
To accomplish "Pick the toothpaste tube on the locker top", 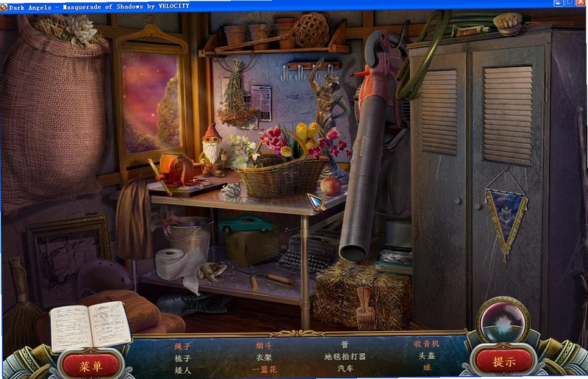I will coord(470,30).
